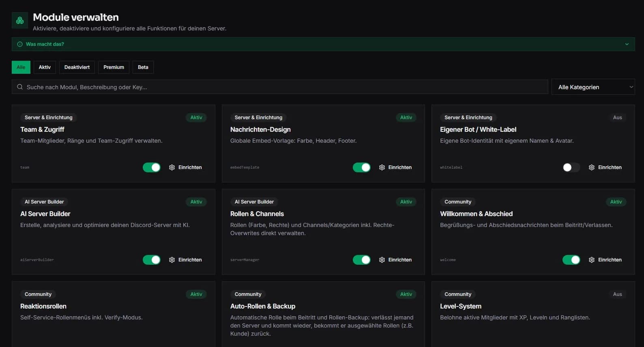Click the 'embedTemplate' module key text
Image resolution: width=644 pixels, height=347 pixels.
tap(245, 167)
